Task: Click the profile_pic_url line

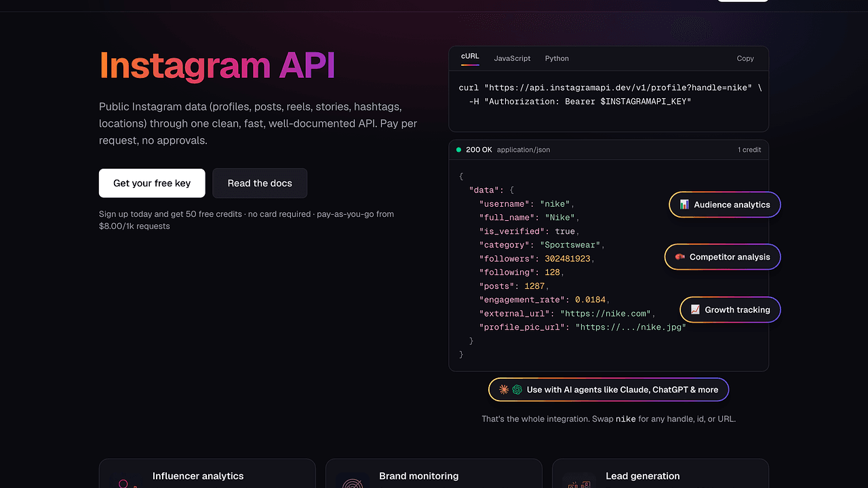Action: (x=583, y=327)
